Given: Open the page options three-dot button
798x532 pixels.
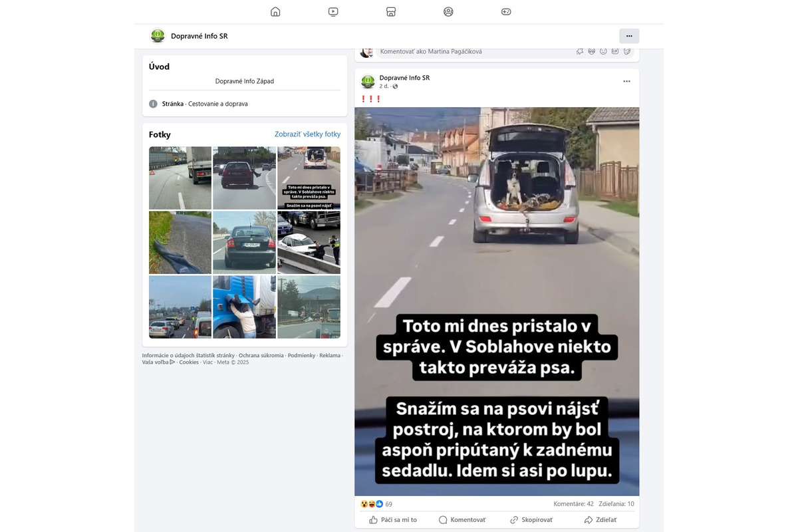Looking at the screenshot, I should coord(629,36).
